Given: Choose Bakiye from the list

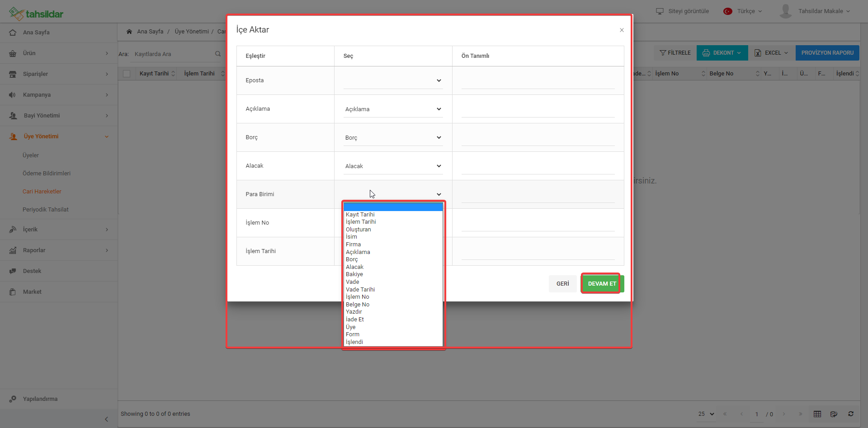Looking at the screenshot, I should point(393,274).
